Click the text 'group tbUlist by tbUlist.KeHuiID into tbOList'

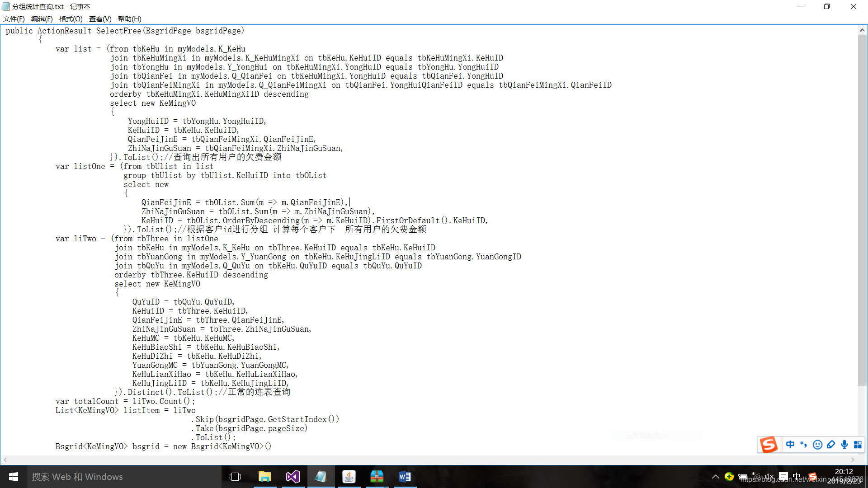225,175
